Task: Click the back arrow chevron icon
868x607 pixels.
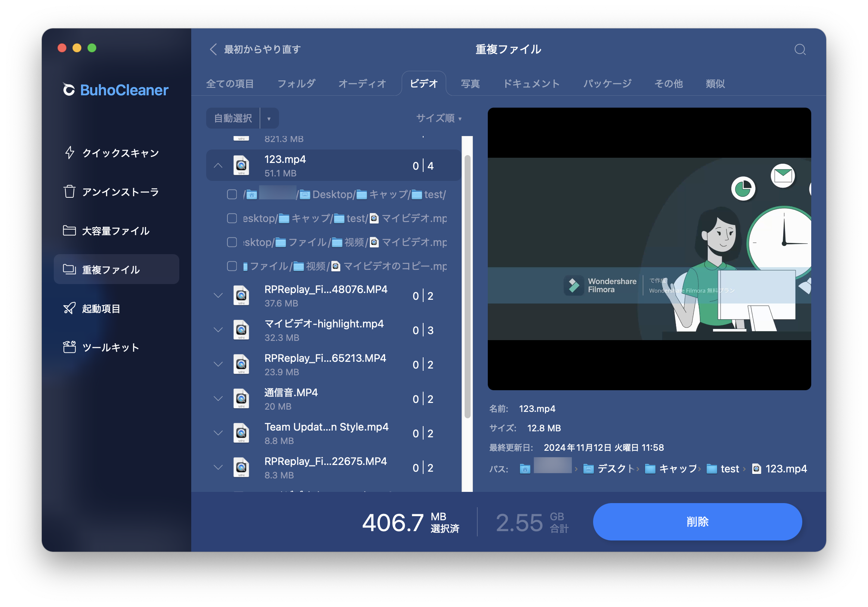Action: [213, 49]
